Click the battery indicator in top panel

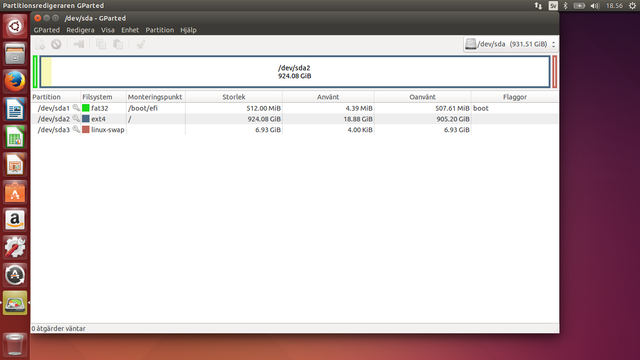tap(579, 5)
